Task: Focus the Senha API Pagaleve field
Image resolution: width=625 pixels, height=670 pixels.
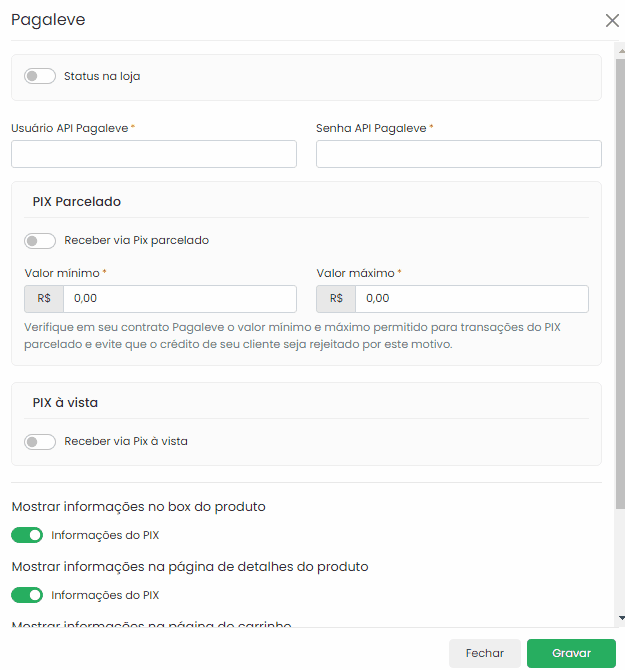Action: (x=458, y=154)
